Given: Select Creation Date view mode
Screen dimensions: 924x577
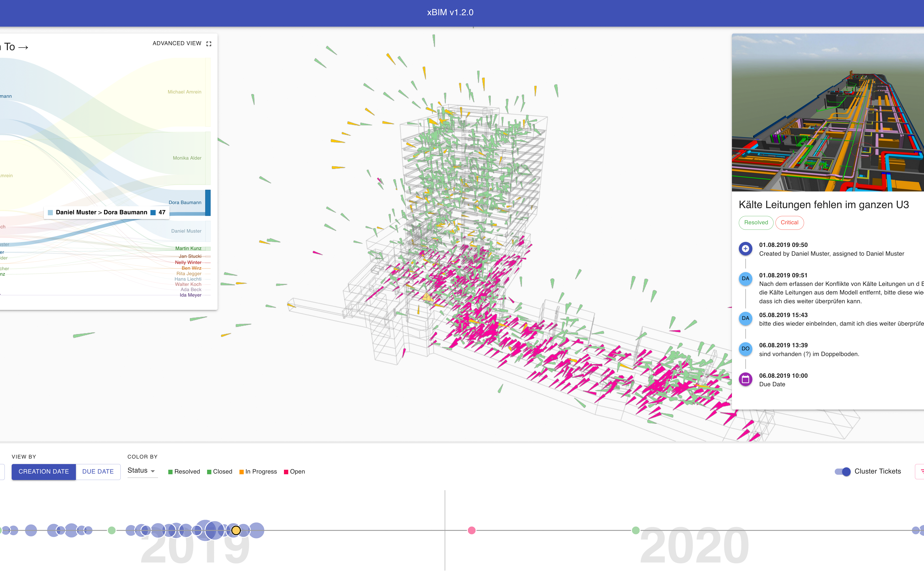Looking at the screenshot, I should click(44, 472).
